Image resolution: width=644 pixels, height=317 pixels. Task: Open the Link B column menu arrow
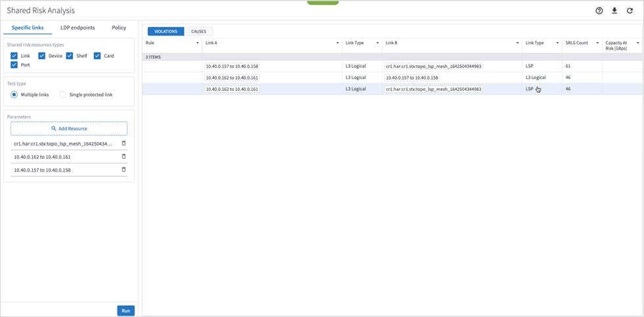(x=518, y=43)
